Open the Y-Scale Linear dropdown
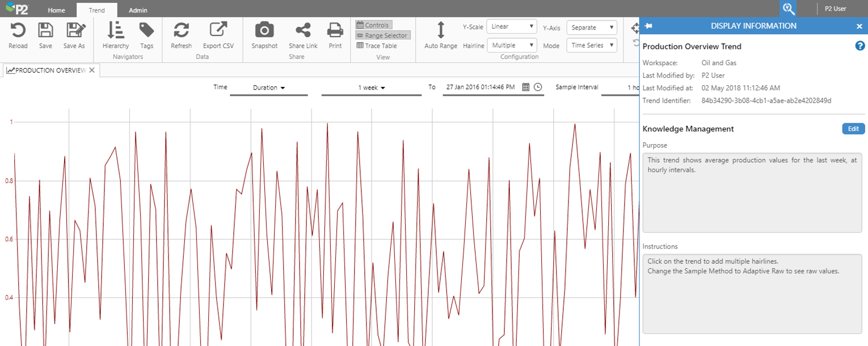 [x=511, y=27]
